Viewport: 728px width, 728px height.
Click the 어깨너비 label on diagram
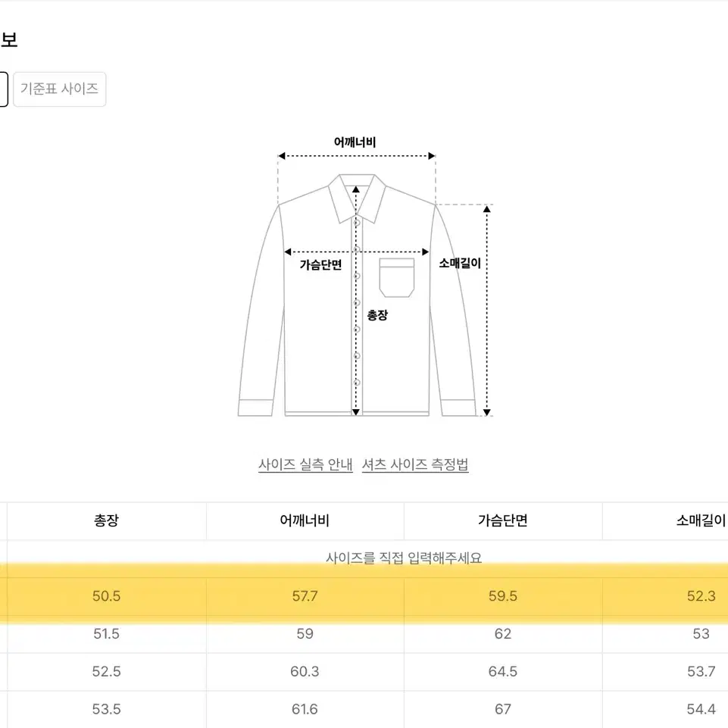click(x=355, y=142)
